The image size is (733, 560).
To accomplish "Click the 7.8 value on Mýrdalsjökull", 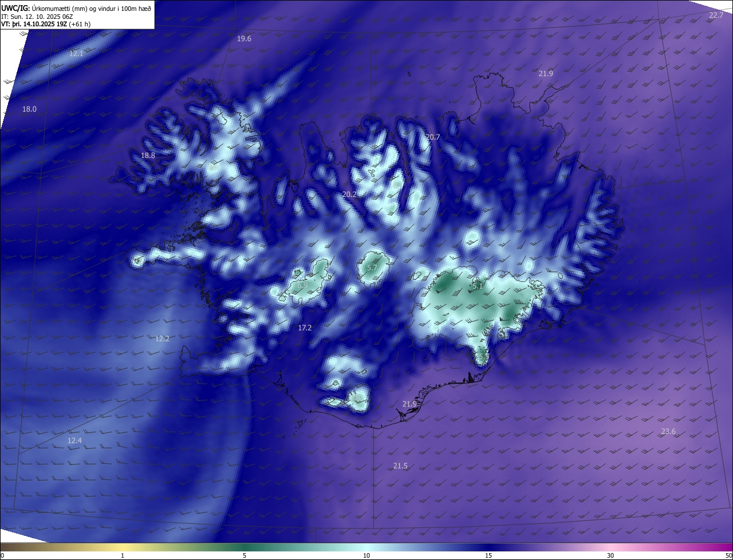I will pyautogui.click(x=357, y=397).
